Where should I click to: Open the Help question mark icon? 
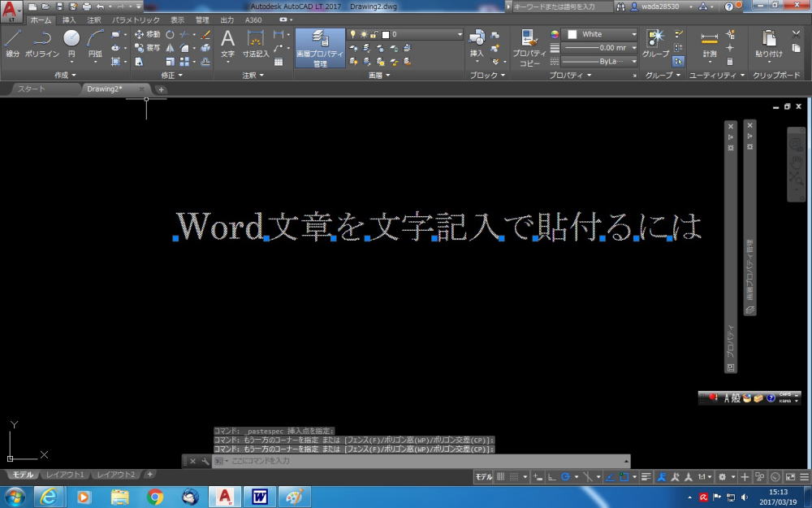[728, 7]
